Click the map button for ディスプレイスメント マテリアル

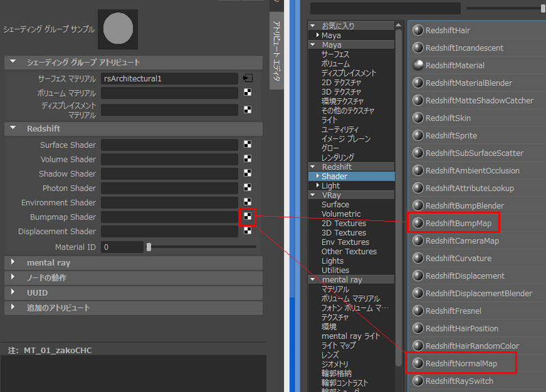click(248, 110)
